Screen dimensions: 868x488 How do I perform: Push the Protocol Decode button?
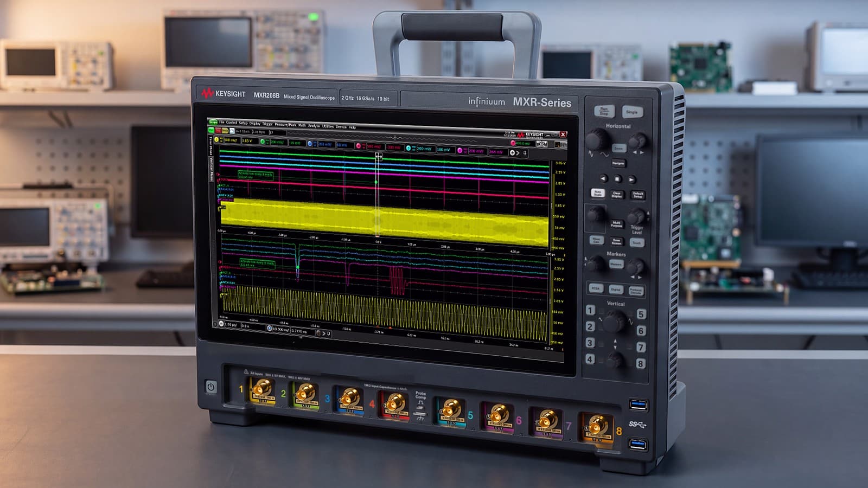click(x=636, y=291)
